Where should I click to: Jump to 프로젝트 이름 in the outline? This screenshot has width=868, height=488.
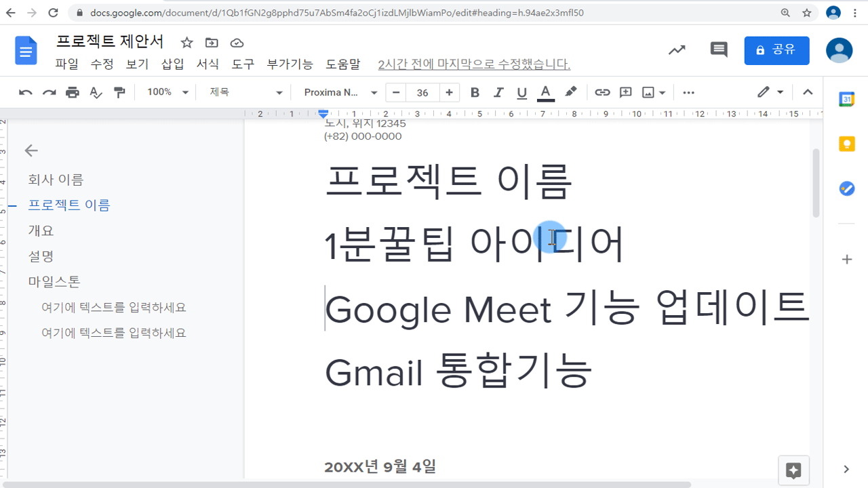coord(68,205)
